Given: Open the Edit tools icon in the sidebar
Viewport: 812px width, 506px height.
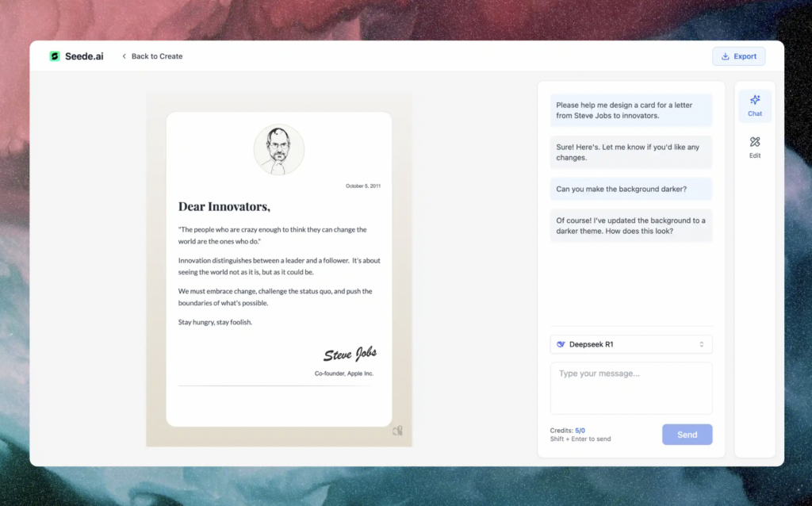Looking at the screenshot, I should (x=755, y=143).
